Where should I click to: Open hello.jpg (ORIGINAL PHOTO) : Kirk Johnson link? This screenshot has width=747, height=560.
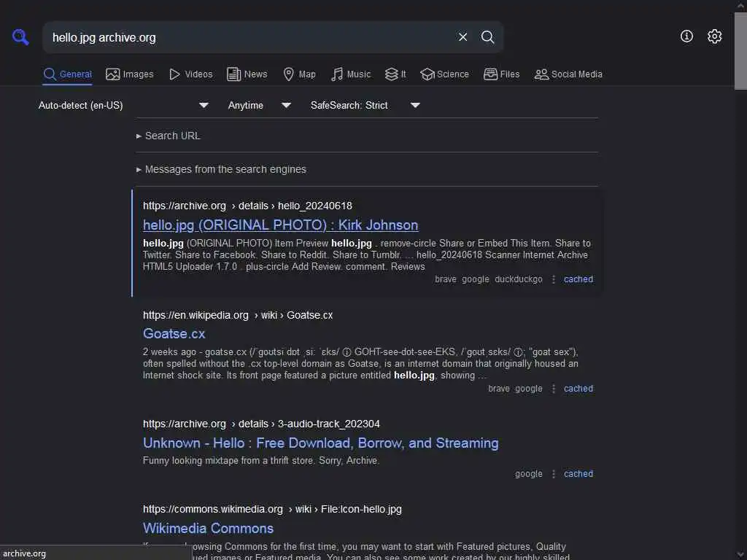pyautogui.click(x=281, y=225)
